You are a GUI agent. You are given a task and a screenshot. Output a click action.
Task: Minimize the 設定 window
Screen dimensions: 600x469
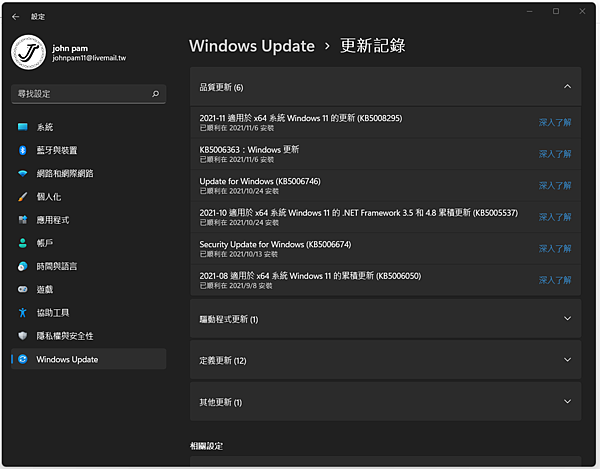(x=530, y=11)
